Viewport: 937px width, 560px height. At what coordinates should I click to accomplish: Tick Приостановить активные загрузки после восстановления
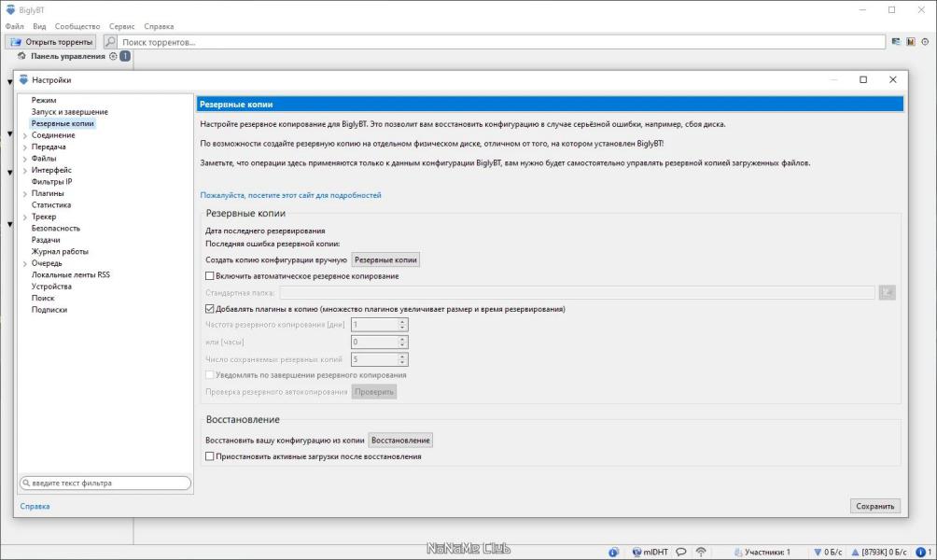pyautogui.click(x=210, y=456)
